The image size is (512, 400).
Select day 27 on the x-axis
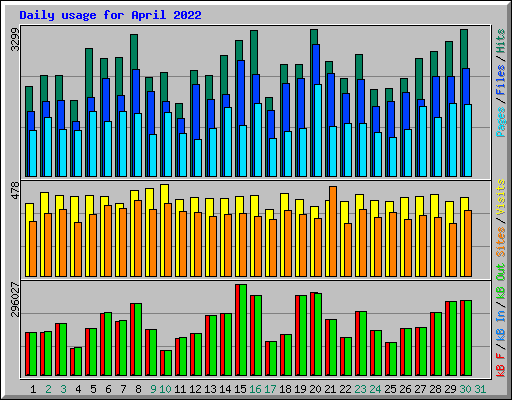pos(420,389)
